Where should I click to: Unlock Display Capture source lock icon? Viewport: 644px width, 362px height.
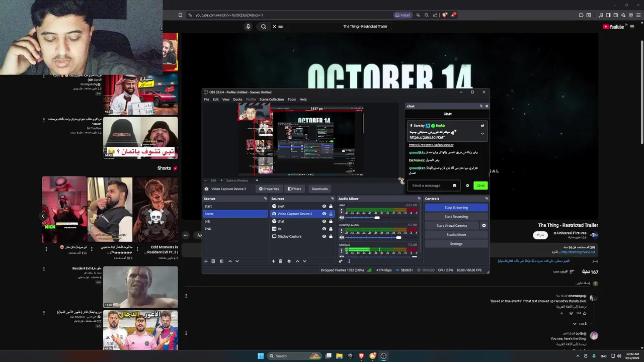tap(331, 236)
